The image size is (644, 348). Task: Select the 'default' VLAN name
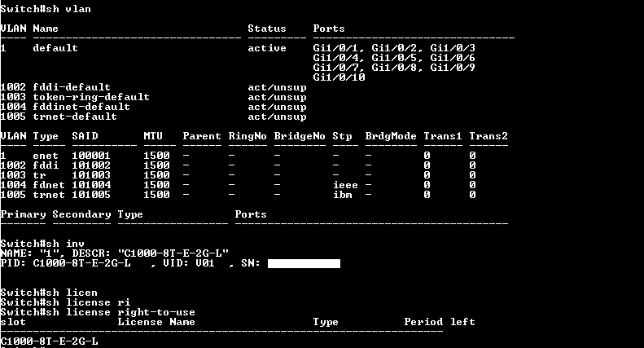pos(55,48)
